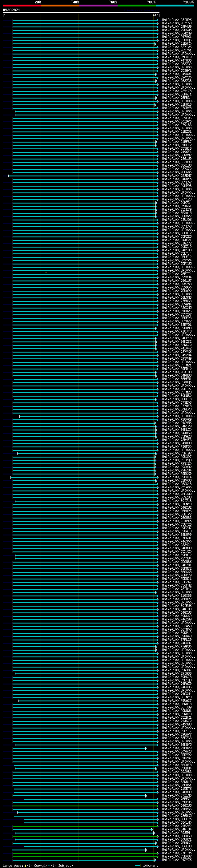This screenshot has width=197, height=868.
Task: Open hit UniRef100_C1E6X0
Action: coord(177,43)
